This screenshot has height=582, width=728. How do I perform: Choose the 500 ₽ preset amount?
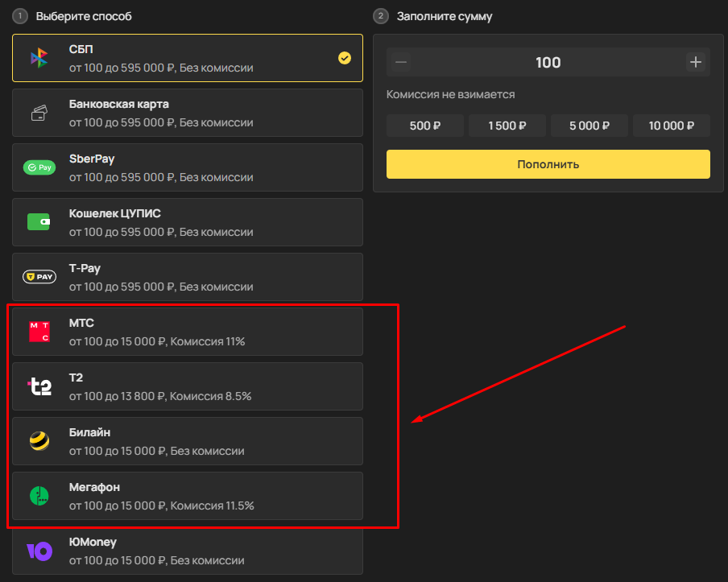coord(425,126)
